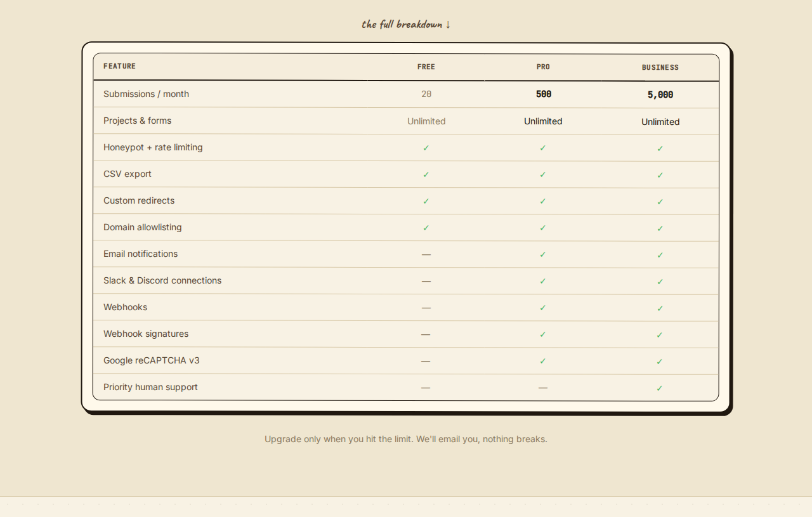The width and height of the screenshot is (812, 517).
Task: Click Business checkmark for Custom redirects
Action: click(x=660, y=202)
